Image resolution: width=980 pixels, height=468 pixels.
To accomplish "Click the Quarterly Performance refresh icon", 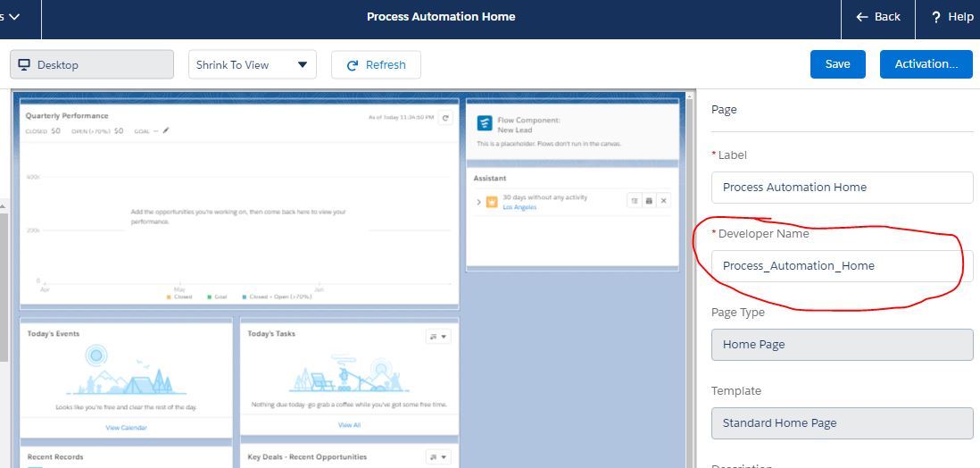I will pos(446,117).
